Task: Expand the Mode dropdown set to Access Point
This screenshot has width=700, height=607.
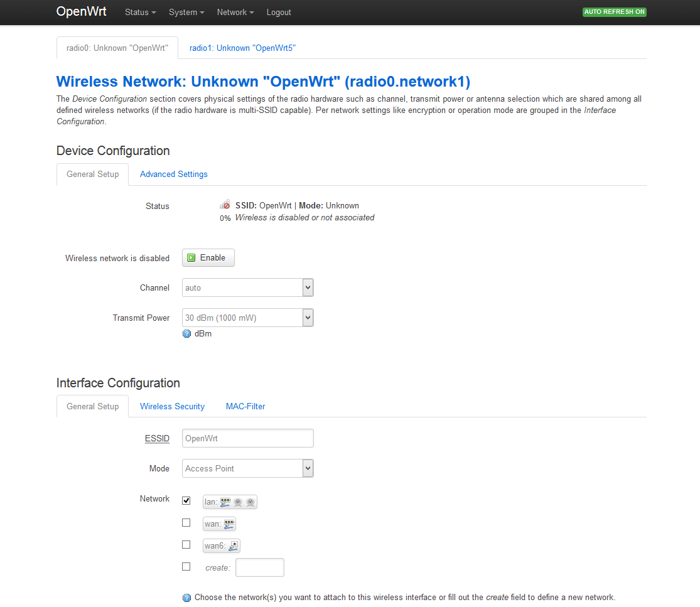Action: 247,468
